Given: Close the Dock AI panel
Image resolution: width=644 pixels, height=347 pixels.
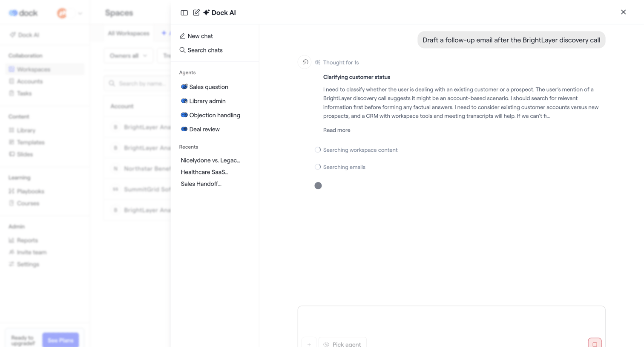Looking at the screenshot, I should coord(623,12).
